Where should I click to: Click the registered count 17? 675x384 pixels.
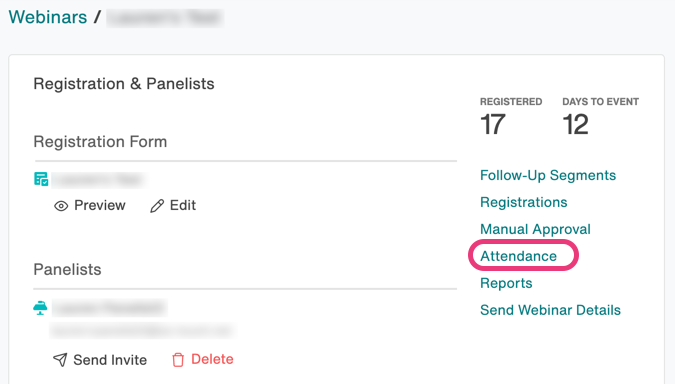(x=492, y=124)
